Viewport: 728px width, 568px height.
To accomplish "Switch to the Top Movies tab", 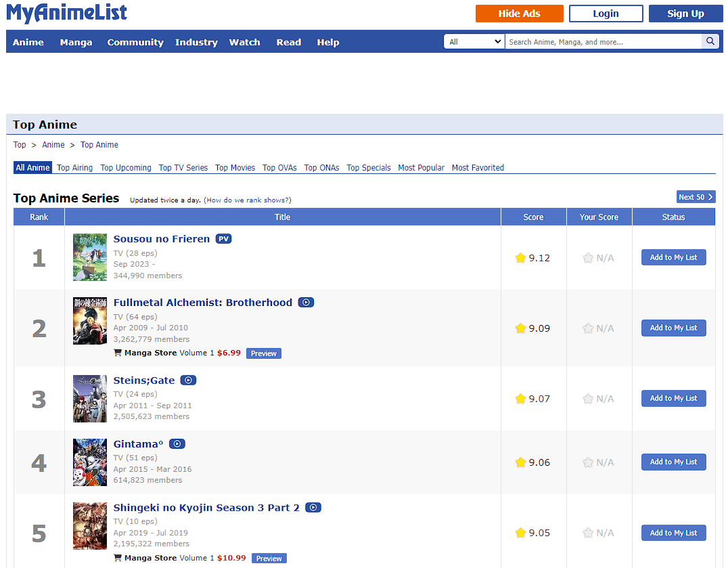I will [x=235, y=167].
